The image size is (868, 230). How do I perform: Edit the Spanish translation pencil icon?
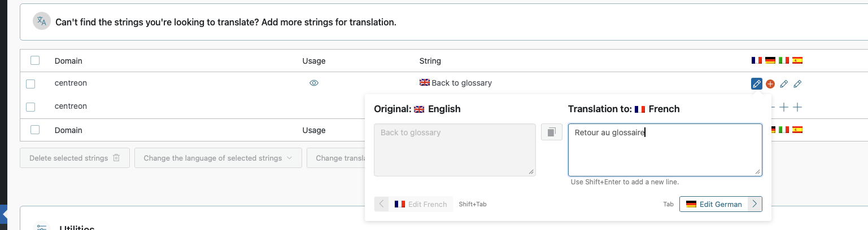pos(797,84)
